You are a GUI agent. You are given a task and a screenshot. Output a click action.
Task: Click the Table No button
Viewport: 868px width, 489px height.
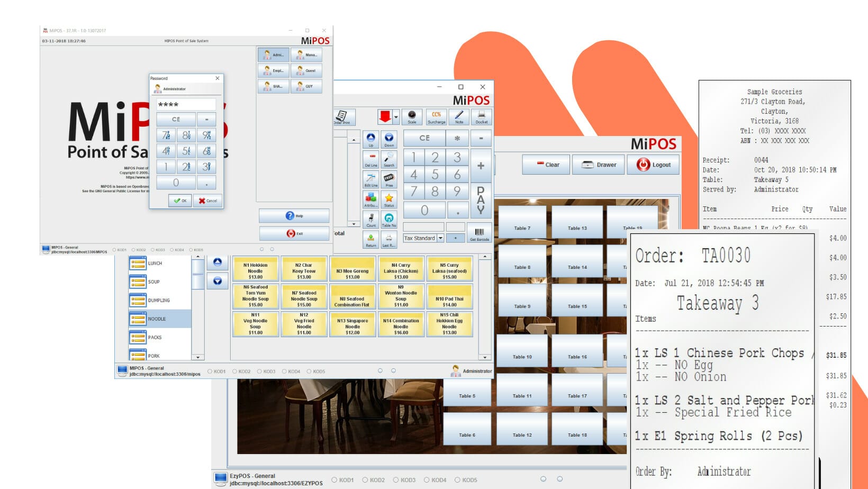[x=389, y=220]
